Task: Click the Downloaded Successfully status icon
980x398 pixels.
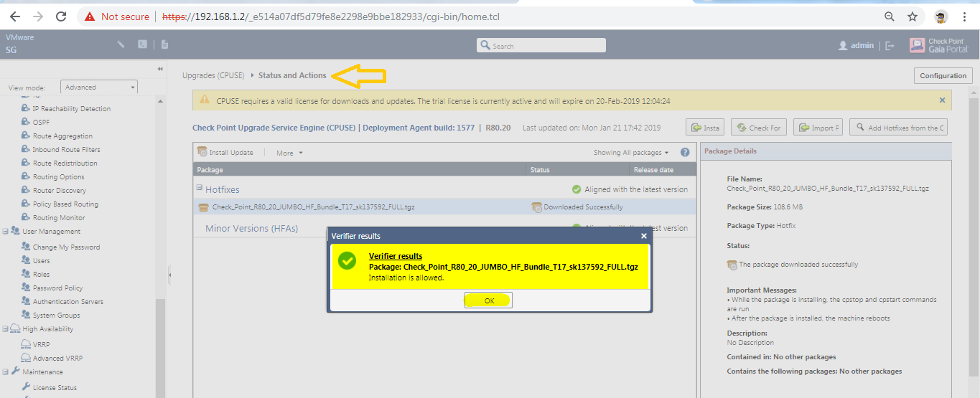Action: (536, 207)
